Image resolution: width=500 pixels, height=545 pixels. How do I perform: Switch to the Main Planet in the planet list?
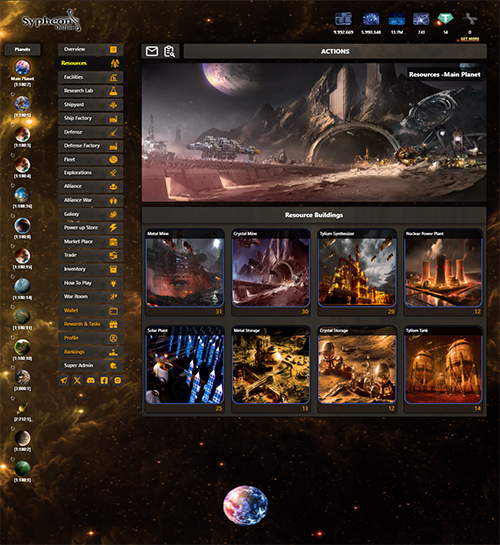[23, 72]
